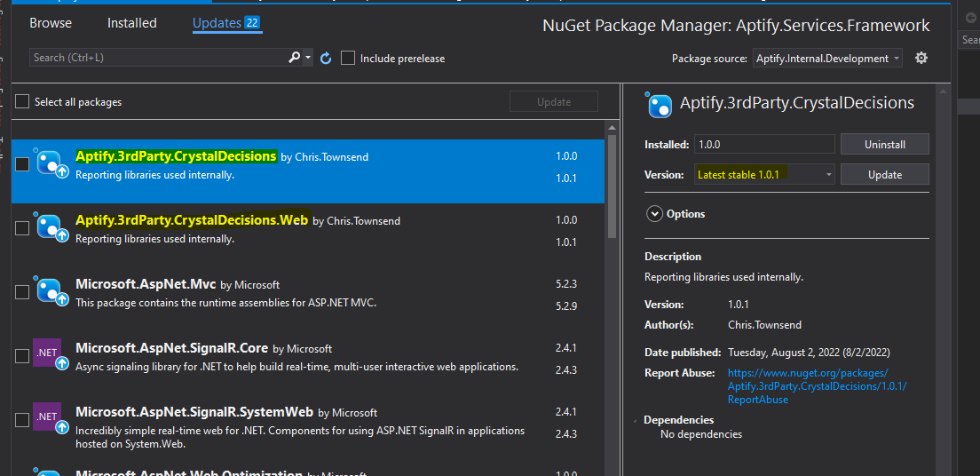Click the package list scrollbar thumb

(612, 186)
